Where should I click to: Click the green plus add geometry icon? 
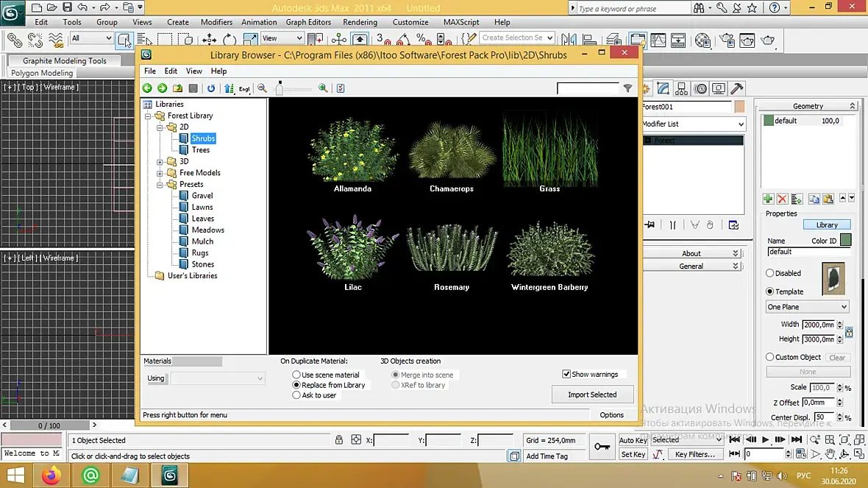[x=768, y=199]
